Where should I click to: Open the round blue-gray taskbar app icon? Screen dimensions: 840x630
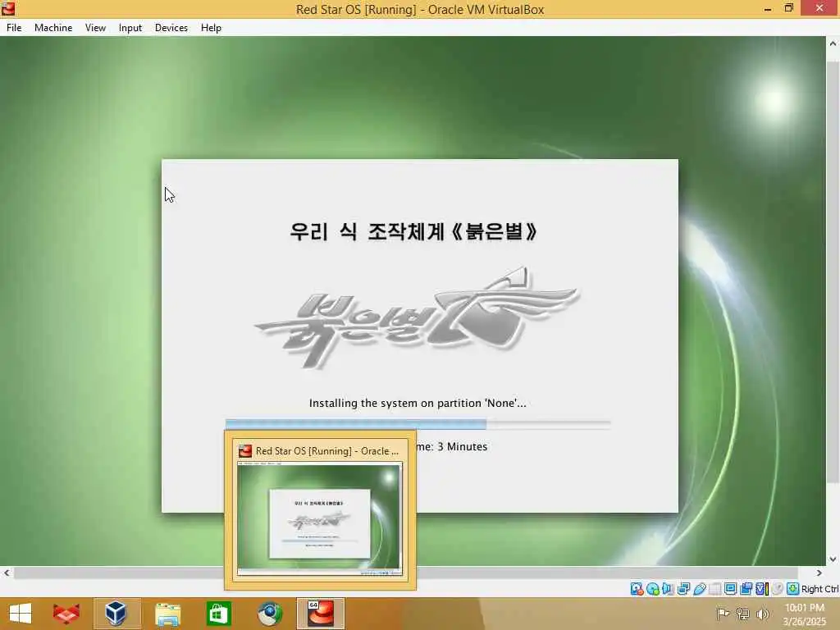(x=269, y=614)
